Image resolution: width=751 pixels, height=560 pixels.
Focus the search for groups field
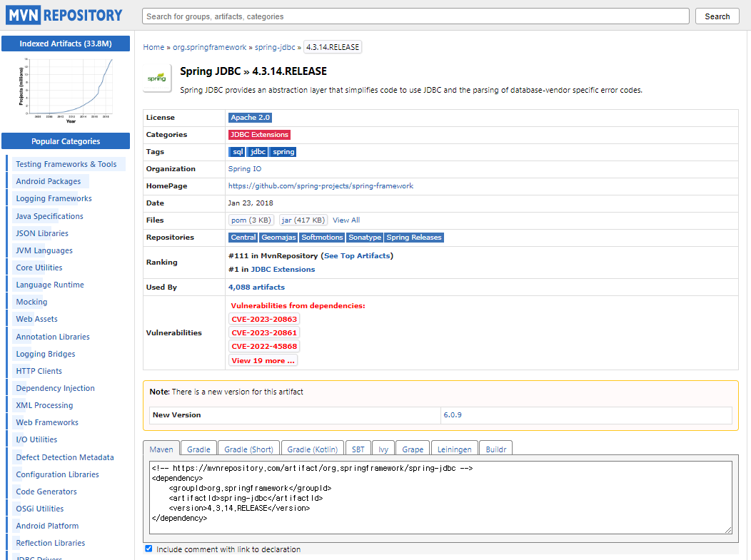click(415, 16)
